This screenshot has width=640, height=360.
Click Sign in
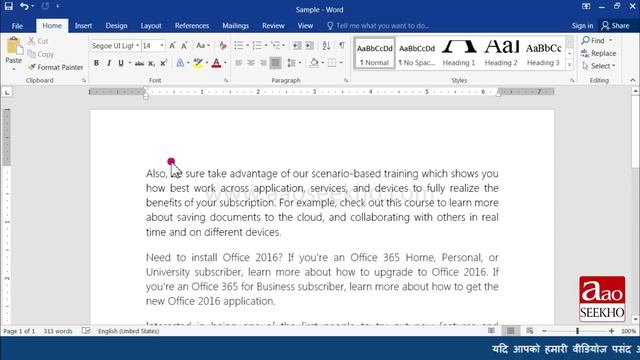click(x=582, y=26)
